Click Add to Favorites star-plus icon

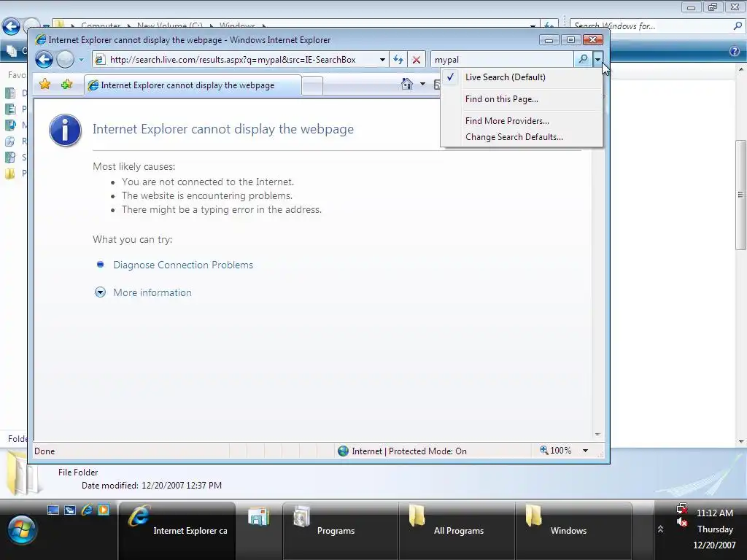66,85
